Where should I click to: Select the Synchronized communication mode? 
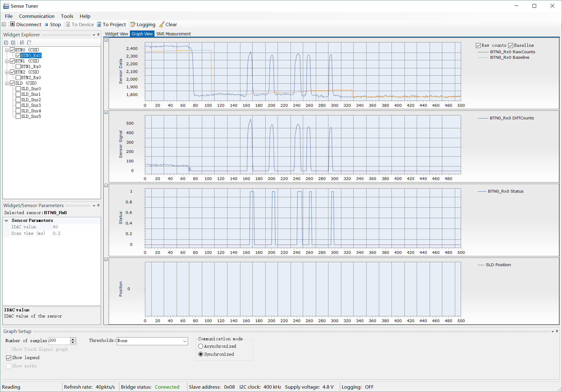(201, 354)
